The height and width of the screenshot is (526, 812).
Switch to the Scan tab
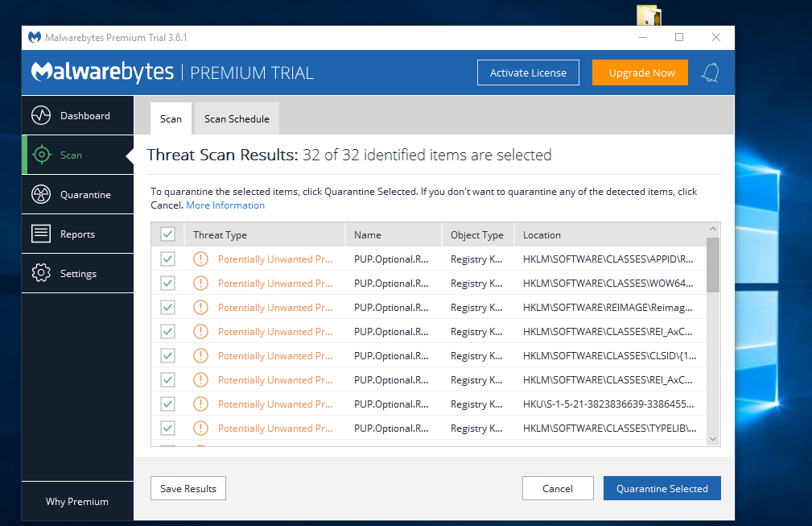coord(171,118)
